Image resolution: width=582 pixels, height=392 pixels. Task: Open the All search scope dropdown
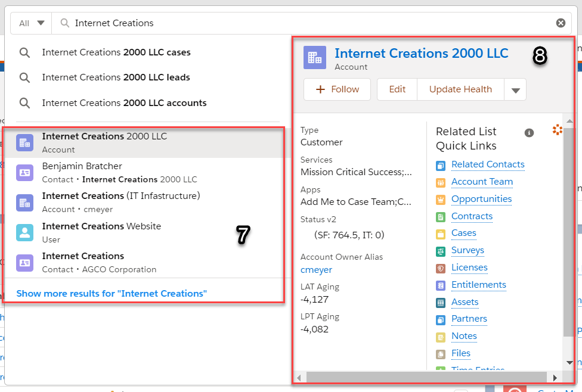coord(30,23)
